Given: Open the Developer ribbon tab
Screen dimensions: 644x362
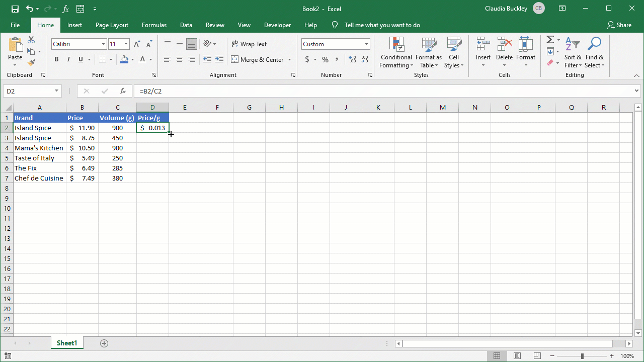Looking at the screenshot, I should tap(277, 25).
